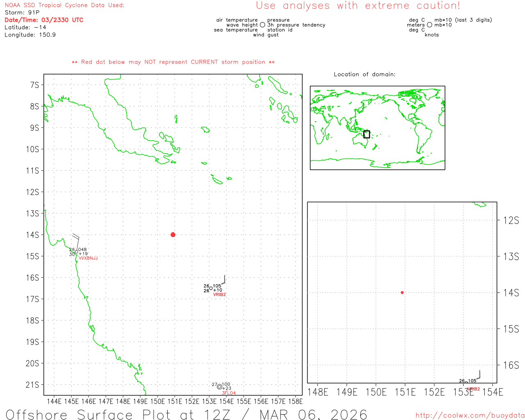Click the VRIB2 station label in main map
This screenshot has width=525, height=420.
[219, 294]
